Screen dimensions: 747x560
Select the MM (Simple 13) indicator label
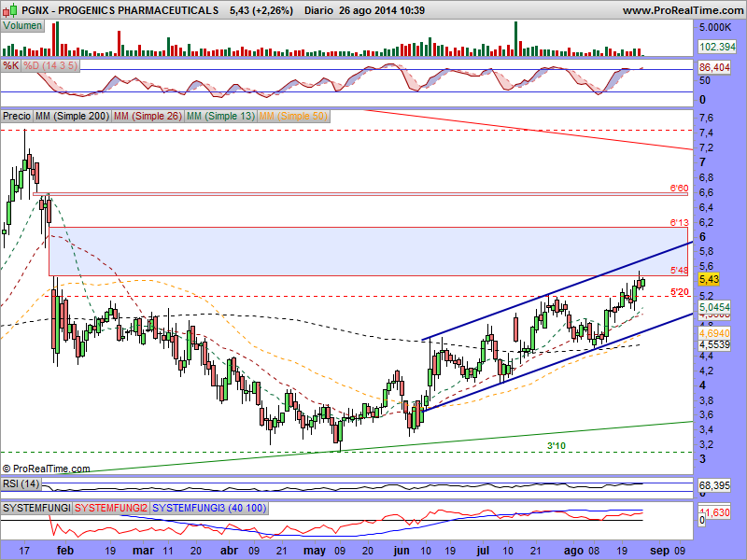pos(220,116)
